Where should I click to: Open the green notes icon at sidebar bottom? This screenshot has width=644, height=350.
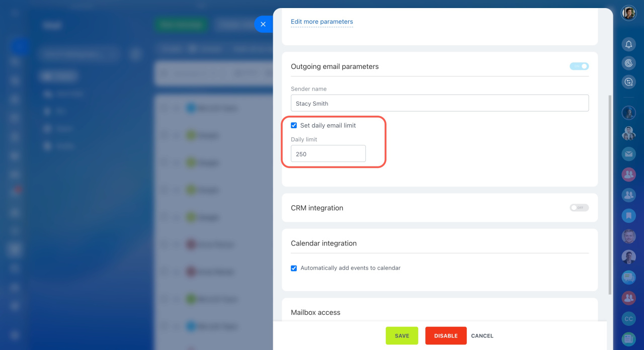pos(628,339)
